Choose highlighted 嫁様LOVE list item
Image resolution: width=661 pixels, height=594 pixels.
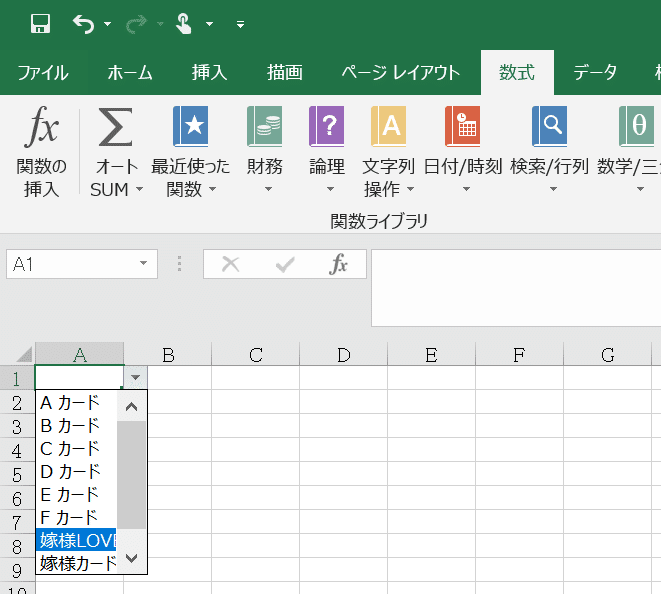point(76,540)
